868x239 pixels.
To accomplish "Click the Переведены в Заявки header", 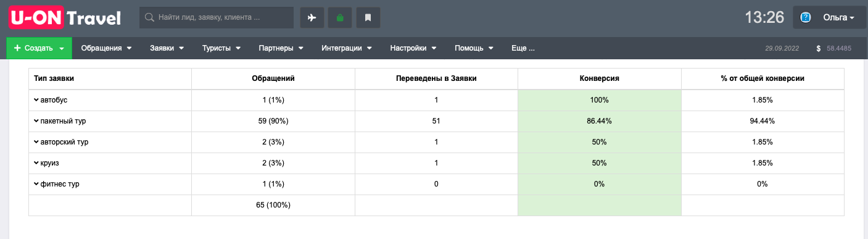I will (x=436, y=78).
